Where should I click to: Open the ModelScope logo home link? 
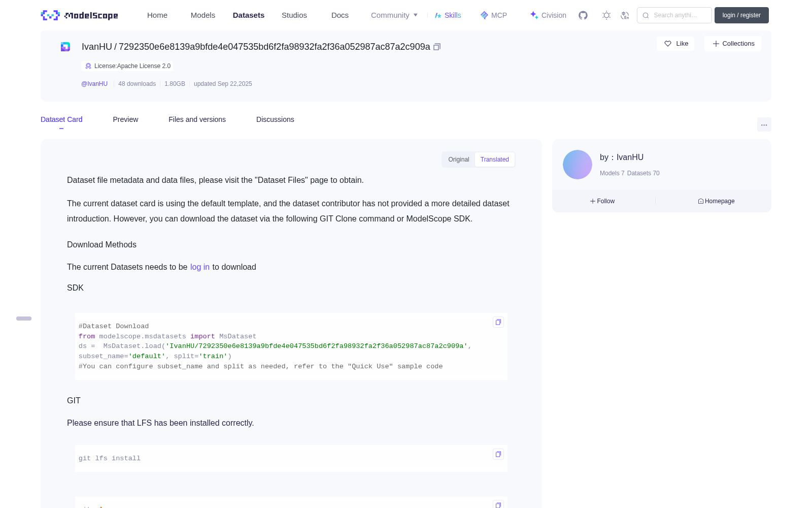(x=80, y=15)
